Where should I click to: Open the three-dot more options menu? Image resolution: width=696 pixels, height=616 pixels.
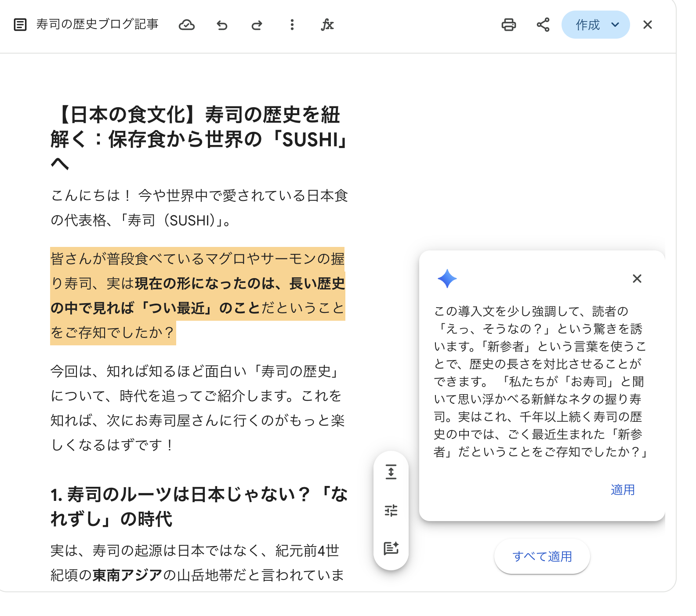[292, 25]
